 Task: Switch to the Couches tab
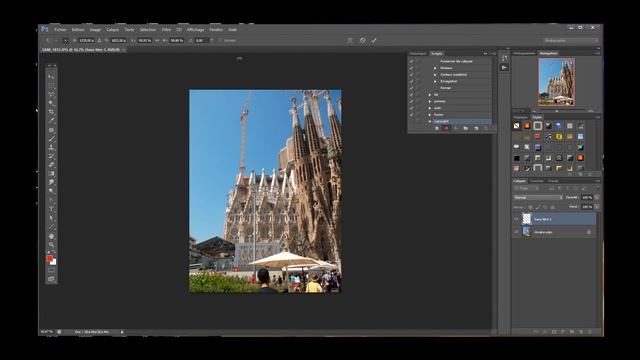(x=536, y=181)
